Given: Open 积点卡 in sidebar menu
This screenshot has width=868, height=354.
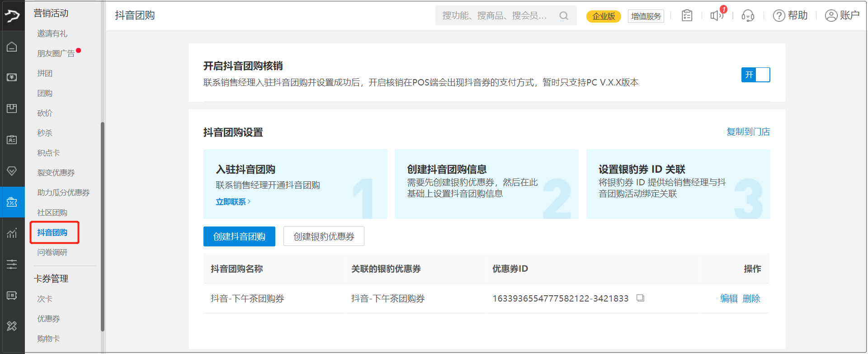Looking at the screenshot, I should [48, 153].
